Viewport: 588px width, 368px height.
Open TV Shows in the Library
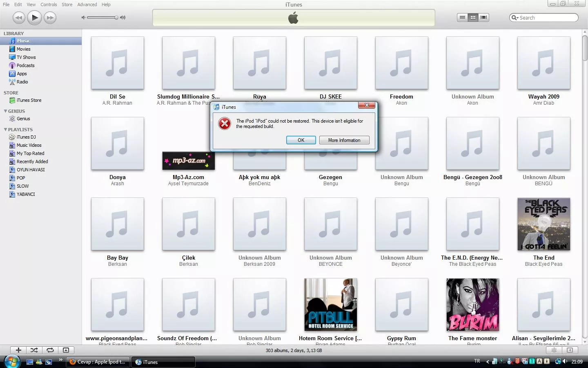pyautogui.click(x=41, y=57)
